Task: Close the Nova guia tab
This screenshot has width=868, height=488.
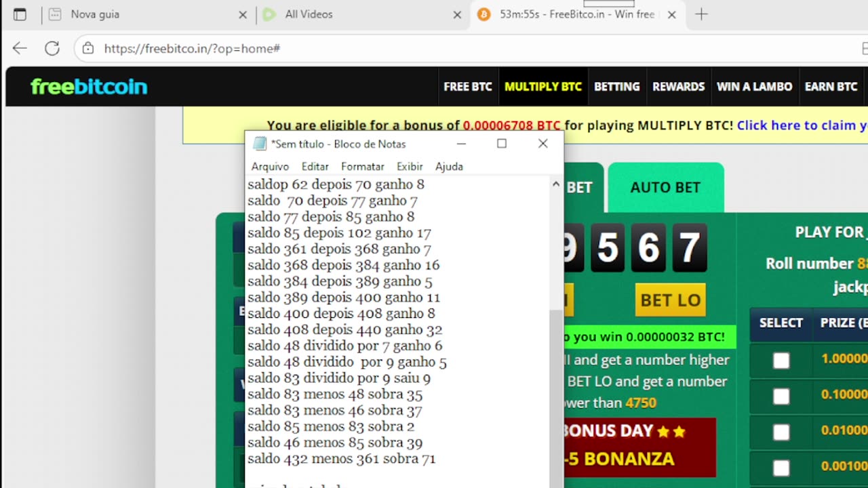Action: [x=243, y=14]
